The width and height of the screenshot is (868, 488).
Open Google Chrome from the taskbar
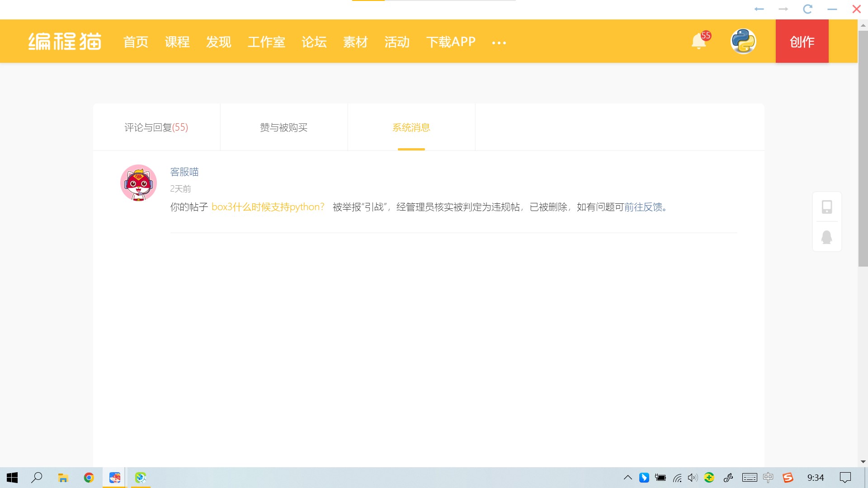[89, 478]
